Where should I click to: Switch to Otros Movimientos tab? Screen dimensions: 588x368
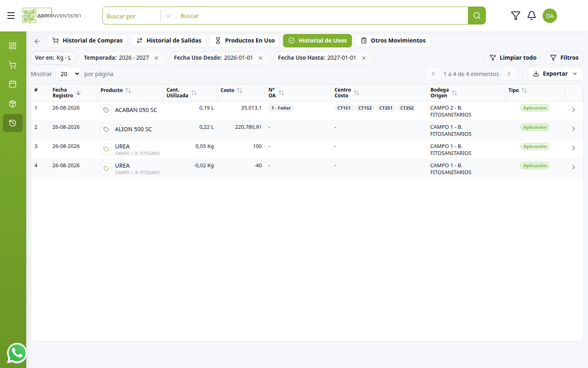coord(393,40)
